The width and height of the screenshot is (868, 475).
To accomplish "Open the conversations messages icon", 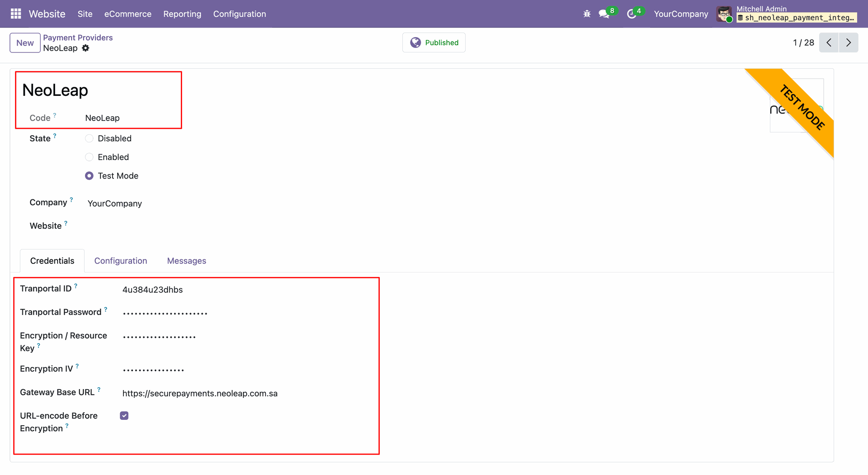I will [604, 14].
